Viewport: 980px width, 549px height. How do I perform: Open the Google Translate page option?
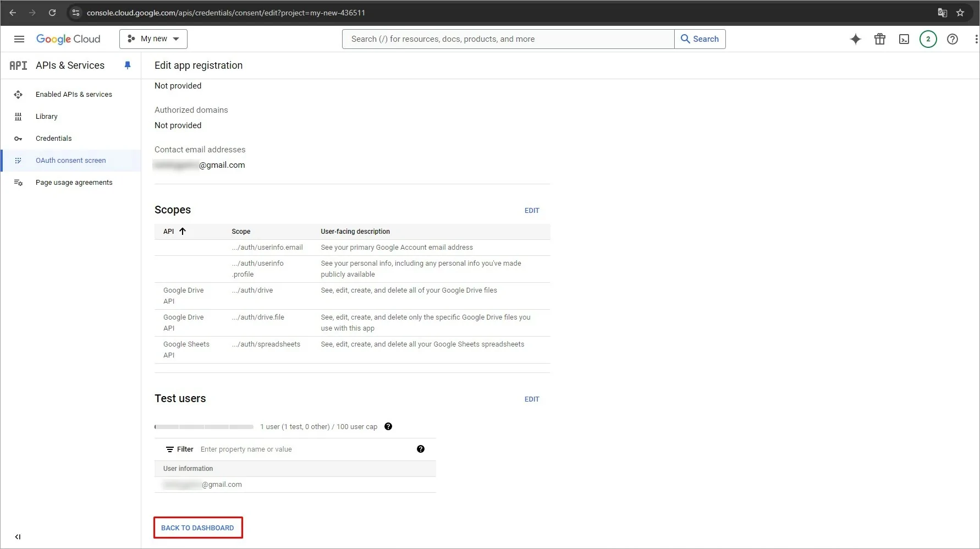tap(943, 12)
